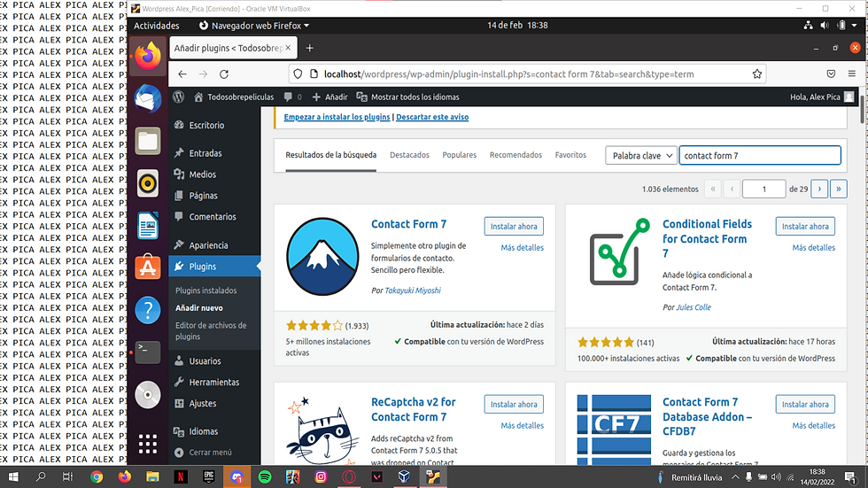Install ReCaptcha v2 for Contact Form 7

pos(514,405)
